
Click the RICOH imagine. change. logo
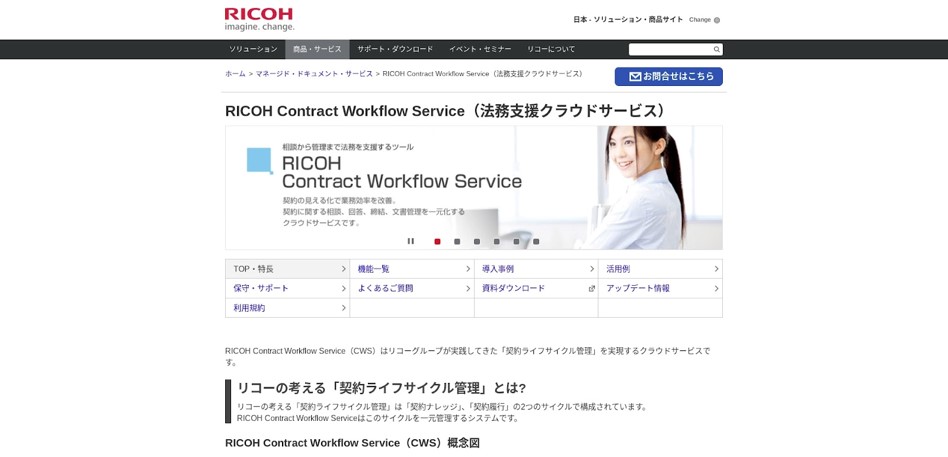pyautogui.click(x=259, y=19)
